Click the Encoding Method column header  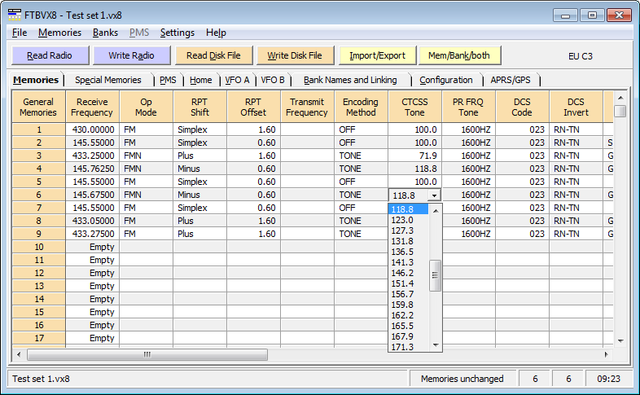(361, 107)
